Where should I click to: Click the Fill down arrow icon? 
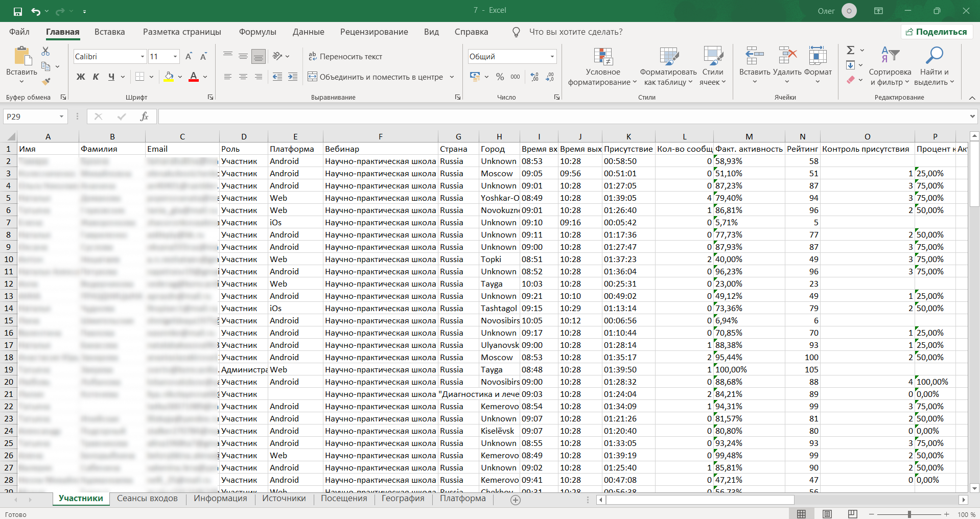point(850,65)
